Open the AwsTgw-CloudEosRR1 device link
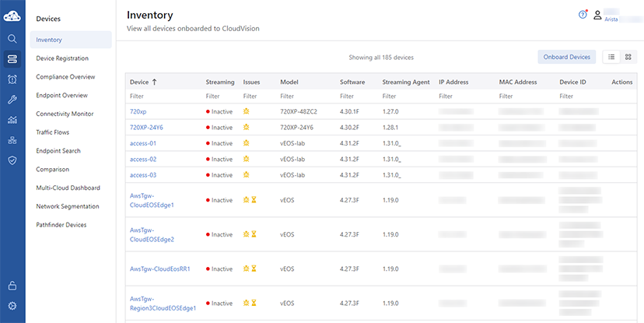 click(x=159, y=269)
